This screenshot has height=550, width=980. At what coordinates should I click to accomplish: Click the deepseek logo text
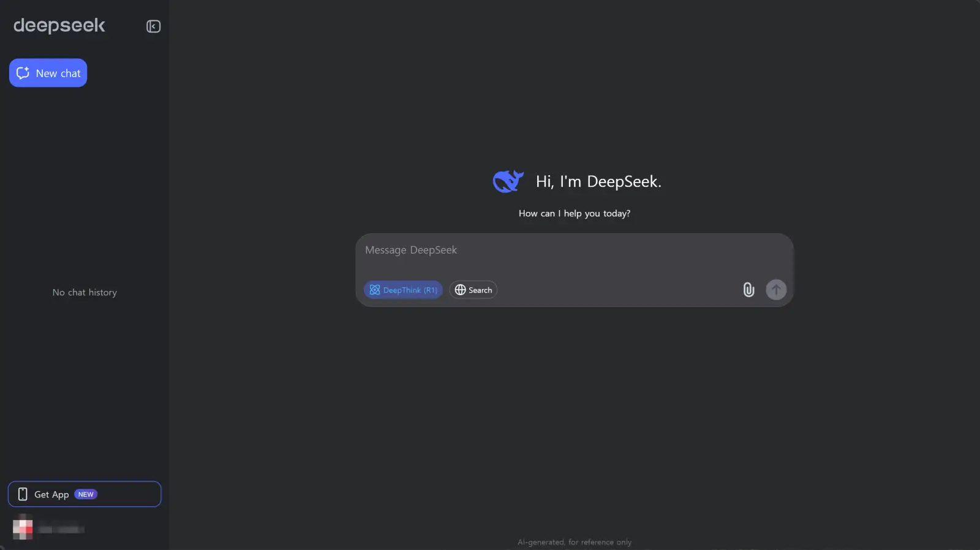tap(59, 26)
